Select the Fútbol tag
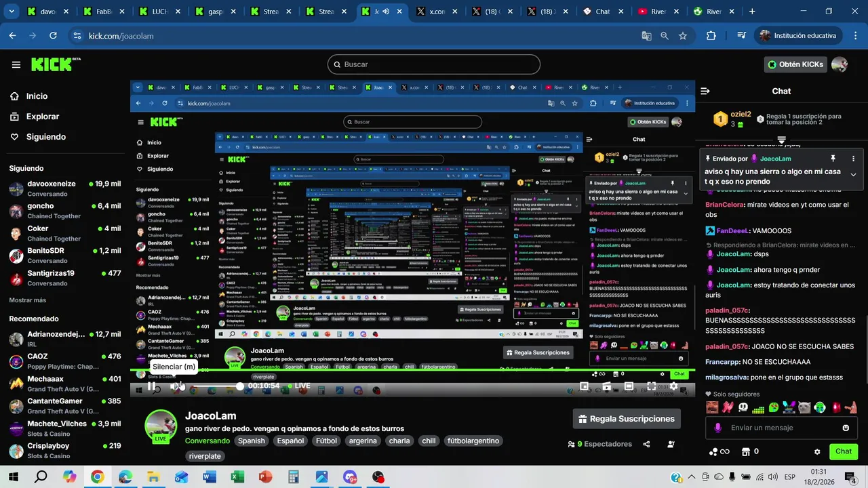The image size is (868, 488). coord(326,441)
